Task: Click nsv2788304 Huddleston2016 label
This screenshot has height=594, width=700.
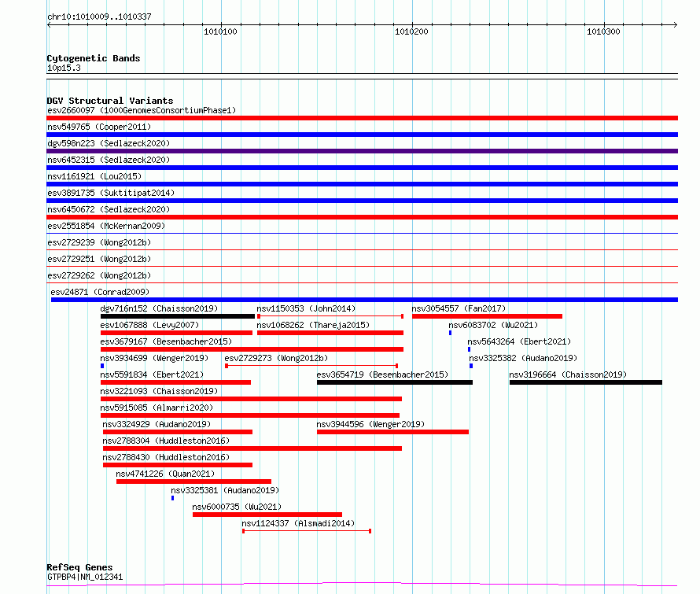Action: point(166,441)
